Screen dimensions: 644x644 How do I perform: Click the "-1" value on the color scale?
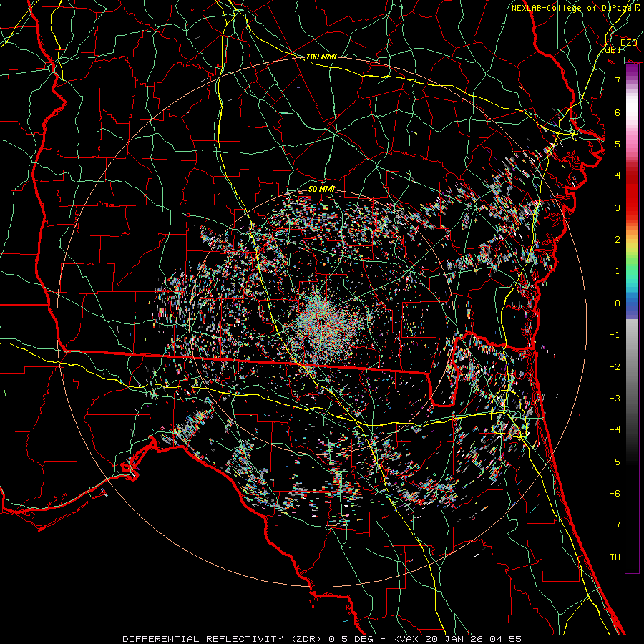pos(615,335)
